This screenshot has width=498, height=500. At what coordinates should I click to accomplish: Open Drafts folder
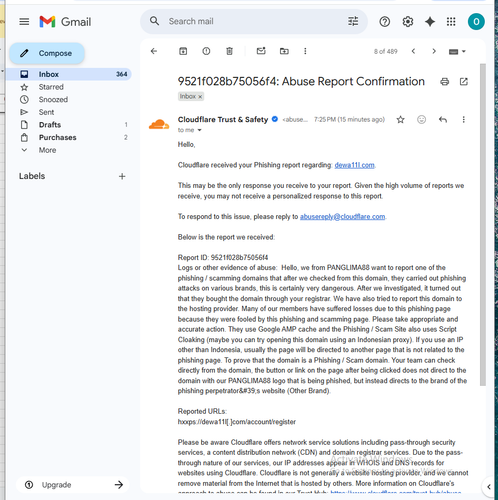tap(50, 125)
